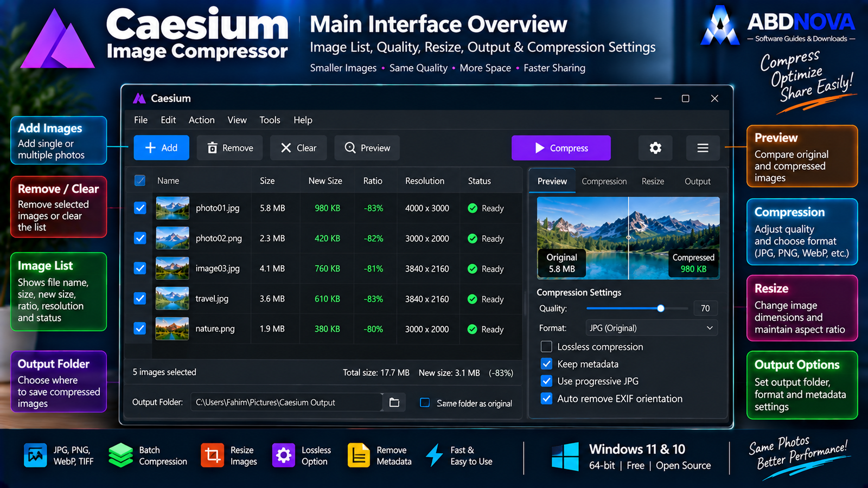Toggle Auto remove EXIF orientation checkbox
The image size is (868, 488).
pyautogui.click(x=546, y=399)
